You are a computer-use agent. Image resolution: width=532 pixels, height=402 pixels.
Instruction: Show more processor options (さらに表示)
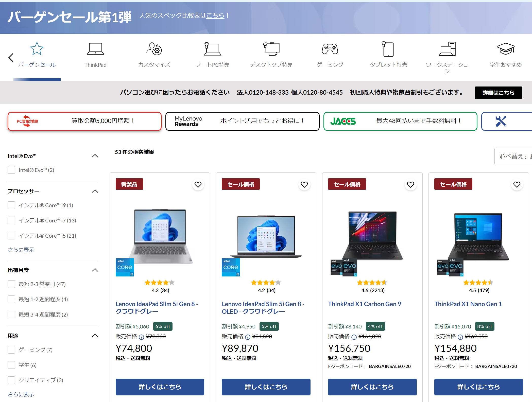click(21, 250)
